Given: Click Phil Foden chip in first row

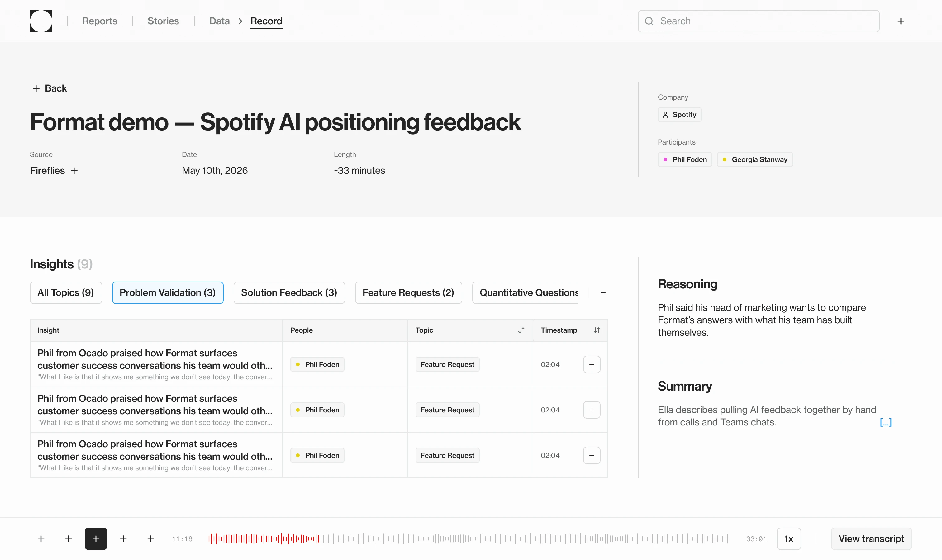Looking at the screenshot, I should pyautogui.click(x=317, y=364).
